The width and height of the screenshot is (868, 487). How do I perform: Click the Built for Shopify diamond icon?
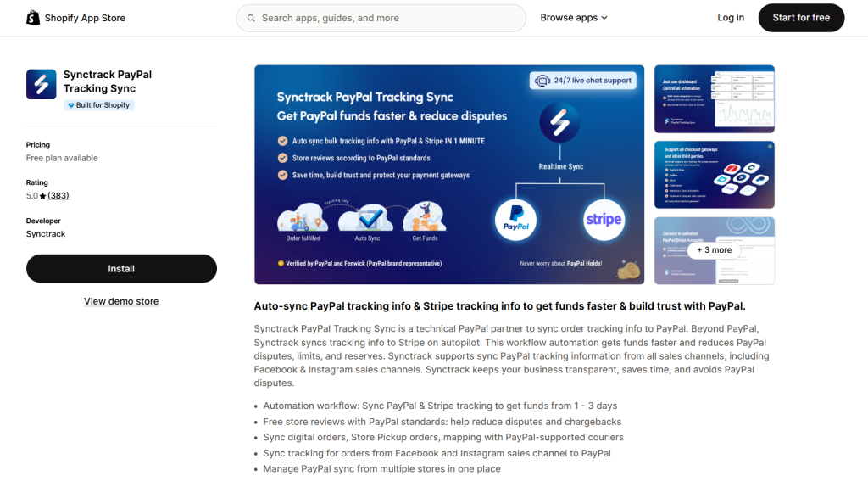pos(71,105)
